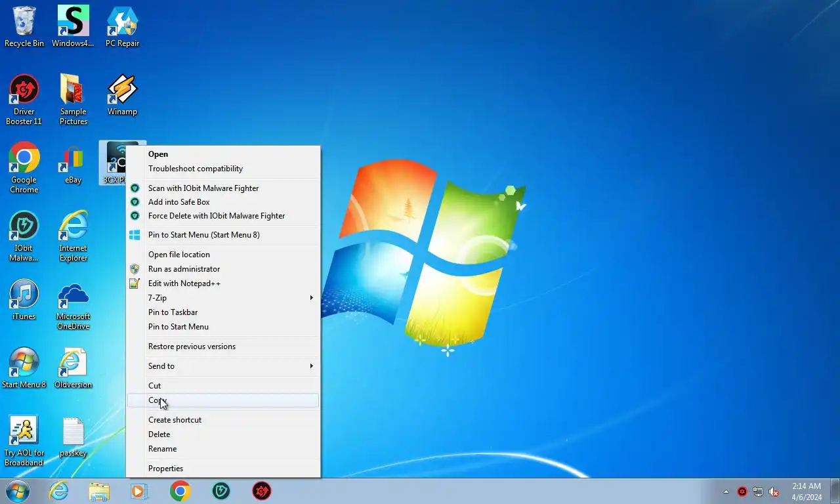Select the Driver Booster 11 desktop icon
The width and height of the screenshot is (840, 504).
click(x=24, y=100)
